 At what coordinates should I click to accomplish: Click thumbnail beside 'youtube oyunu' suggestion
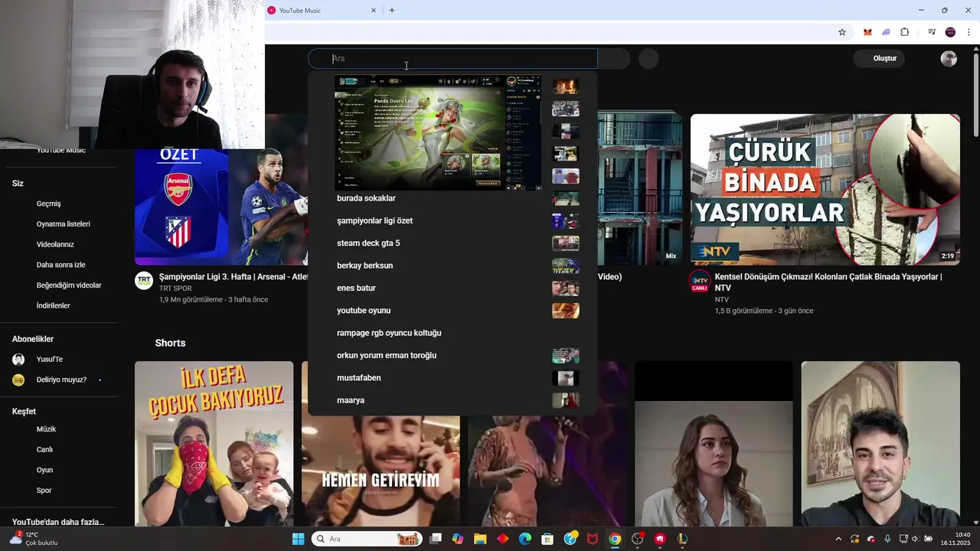click(566, 311)
